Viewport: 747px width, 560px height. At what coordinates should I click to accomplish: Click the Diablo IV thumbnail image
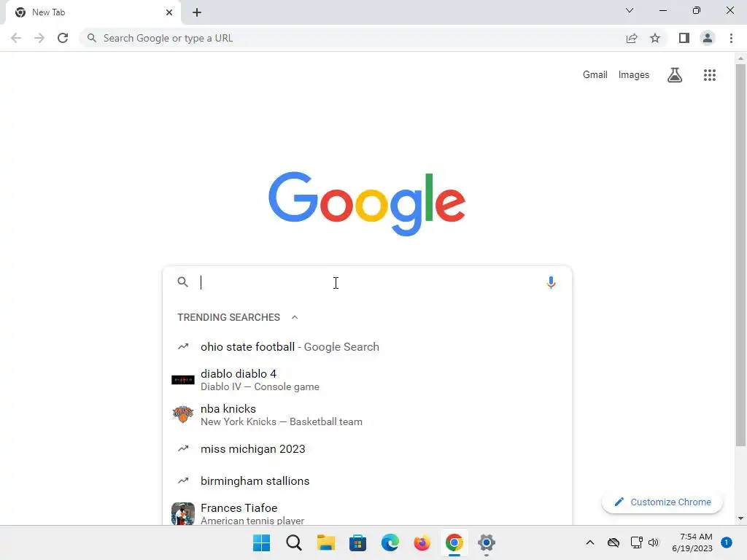click(183, 379)
